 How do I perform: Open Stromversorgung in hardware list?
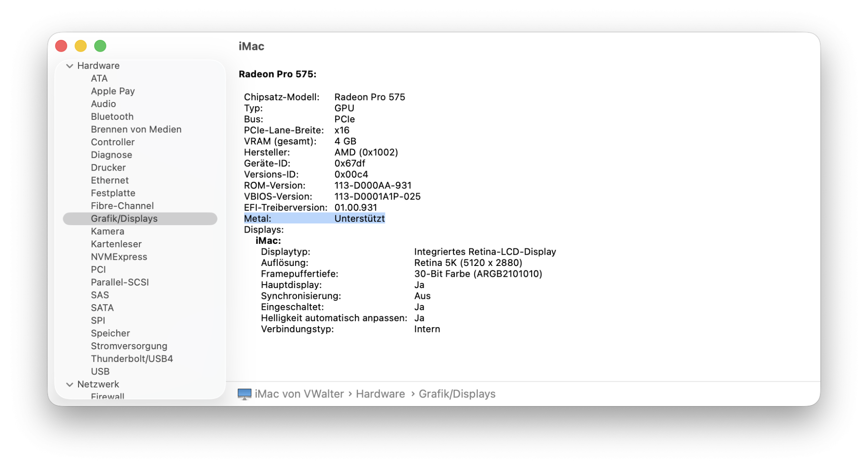tap(129, 346)
